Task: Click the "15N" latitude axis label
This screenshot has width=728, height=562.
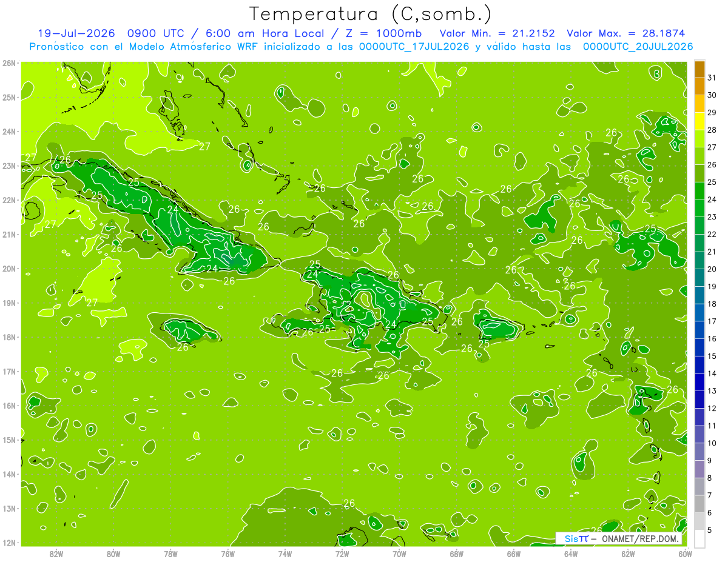Action: pos(8,440)
